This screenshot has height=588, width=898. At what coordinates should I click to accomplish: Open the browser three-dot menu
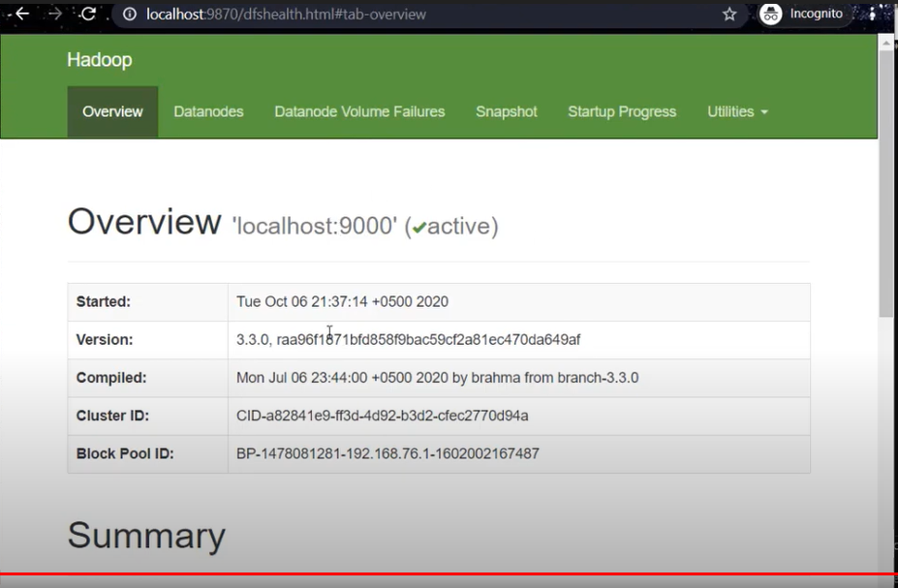[x=872, y=15]
